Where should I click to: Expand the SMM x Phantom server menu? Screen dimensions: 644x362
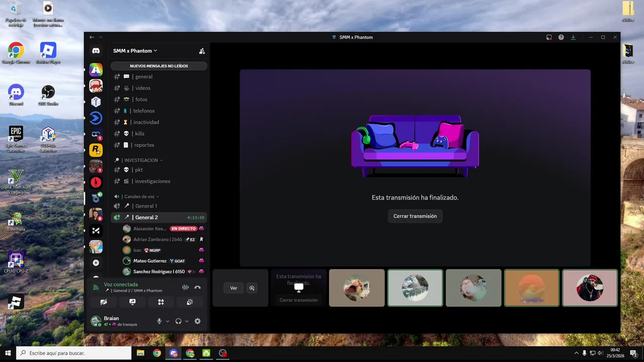tap(135, 51)
